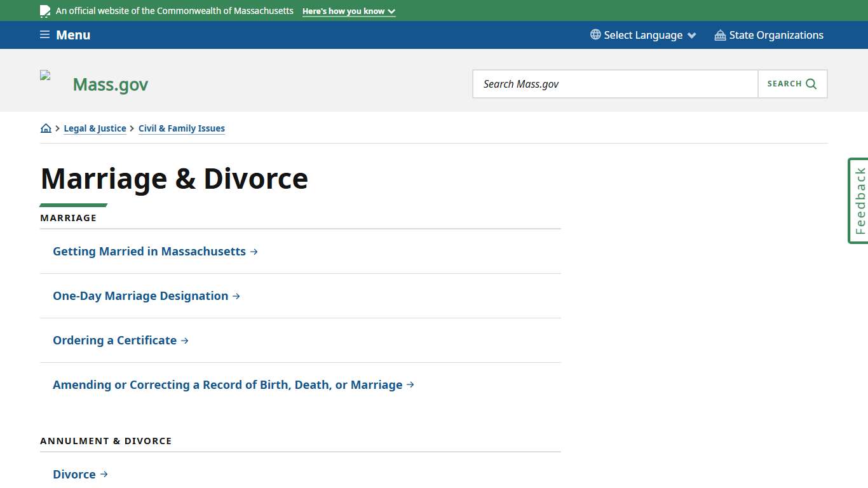This screenshot has width=868, height=488.
Task: Open the Feedback tab on the right
Action: point(858,200)
